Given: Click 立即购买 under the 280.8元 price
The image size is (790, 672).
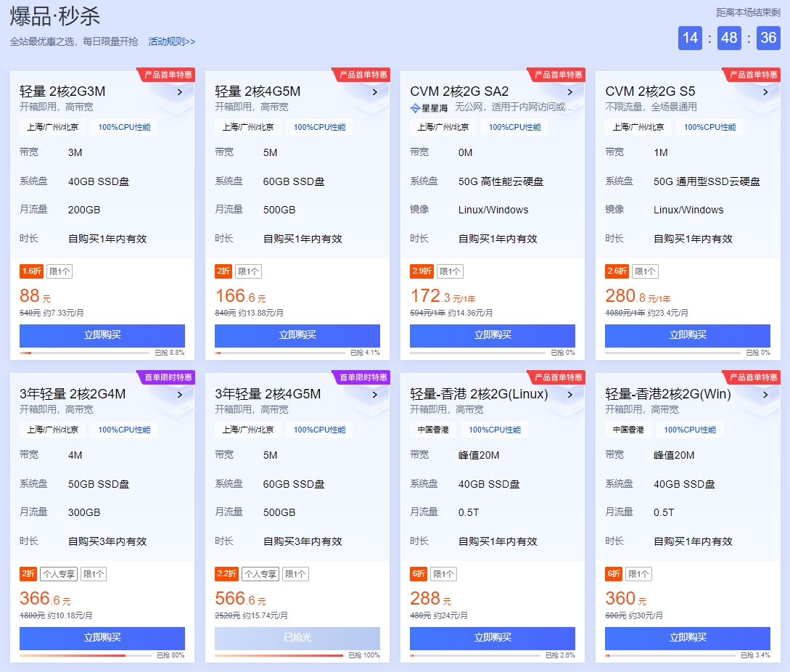Looking at the screenshot, I should pos(688,335).
